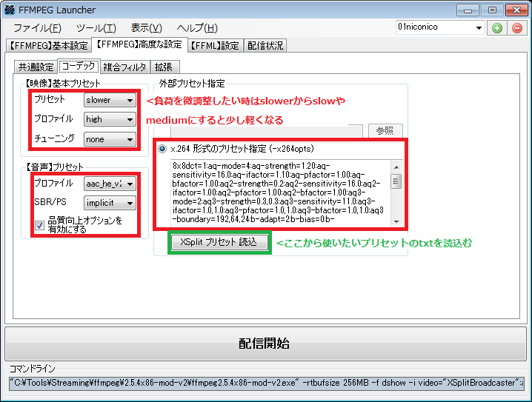Click the XSplit プリセット 読込 button
This screenshot has height=402, width=532.
coord(219,242)
